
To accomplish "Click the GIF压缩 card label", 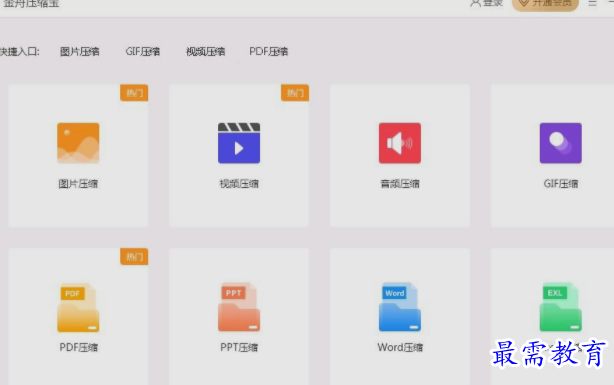I will pyautogui.click(x=561, y=184).
